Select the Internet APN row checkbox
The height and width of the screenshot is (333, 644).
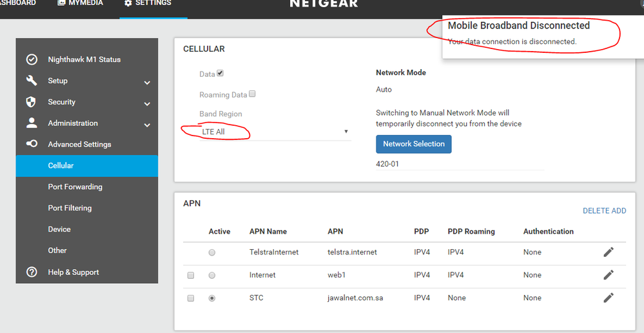pyautogui.click(x=191, y=276)
